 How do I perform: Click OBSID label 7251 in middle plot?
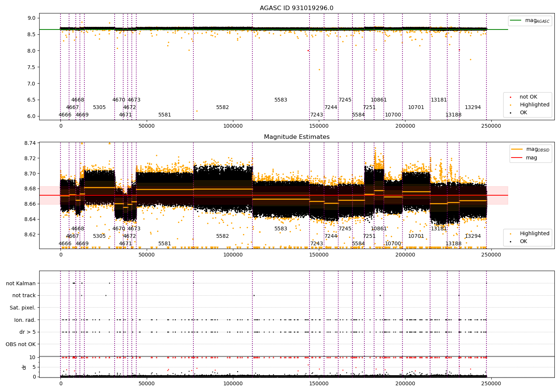[369, 236]
